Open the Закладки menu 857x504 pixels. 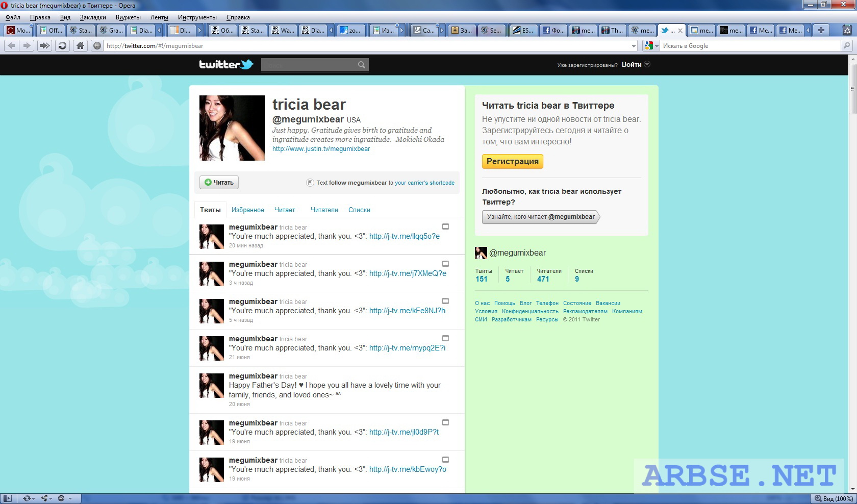coord(93,17)
